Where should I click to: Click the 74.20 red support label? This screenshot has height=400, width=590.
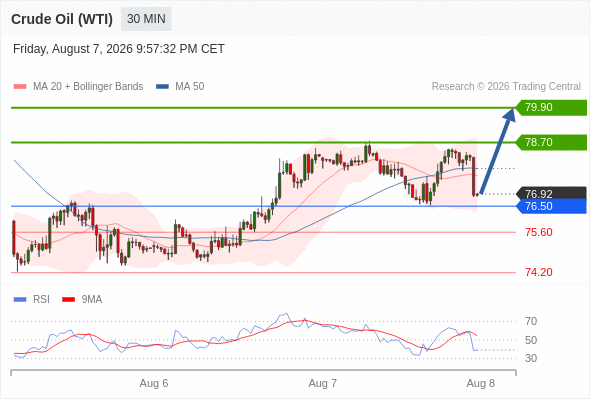click(x=539, y=272)
